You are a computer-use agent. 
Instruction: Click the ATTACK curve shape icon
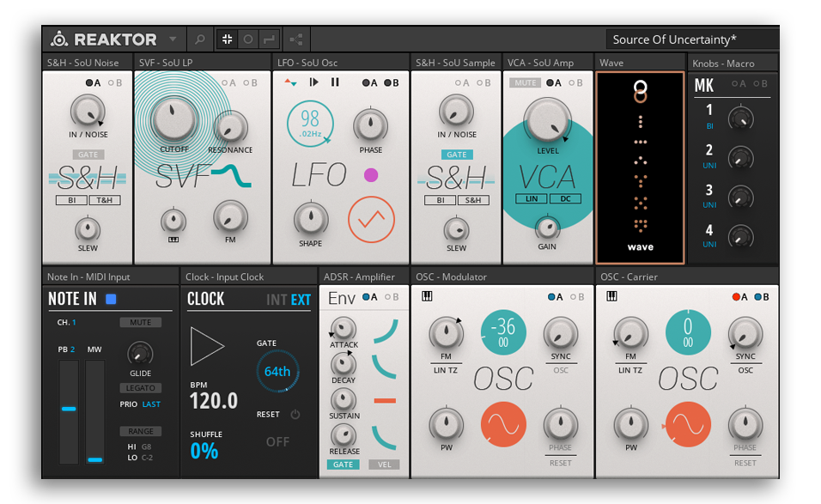click(x=386, y=331)
